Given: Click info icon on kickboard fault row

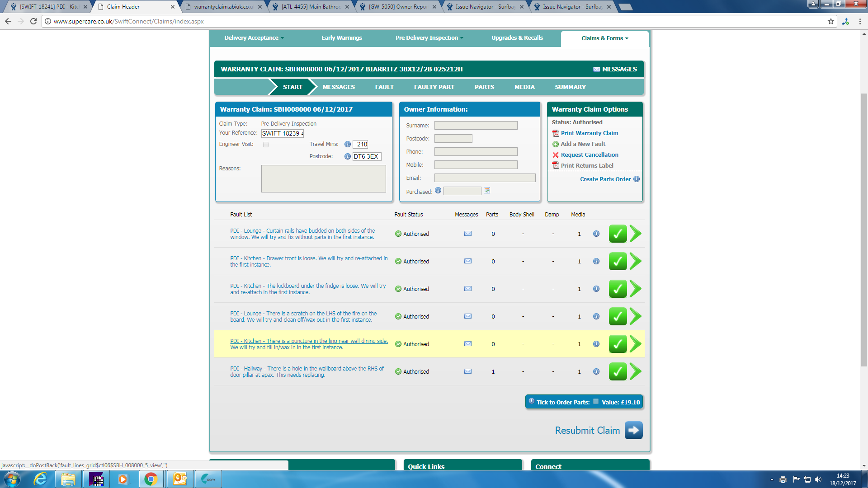Looking at the screenshot, I should 596,289.
